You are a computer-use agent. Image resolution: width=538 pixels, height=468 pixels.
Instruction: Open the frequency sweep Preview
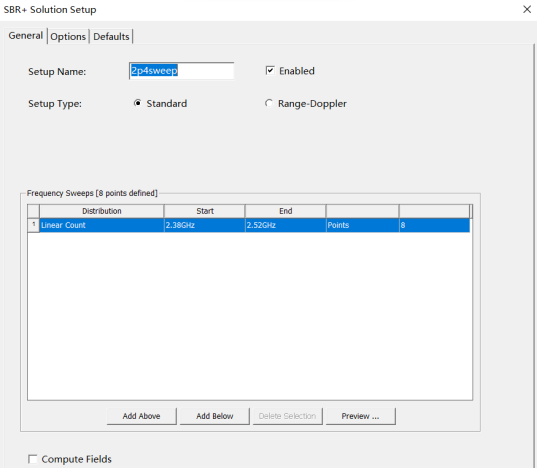click(360, 416)
